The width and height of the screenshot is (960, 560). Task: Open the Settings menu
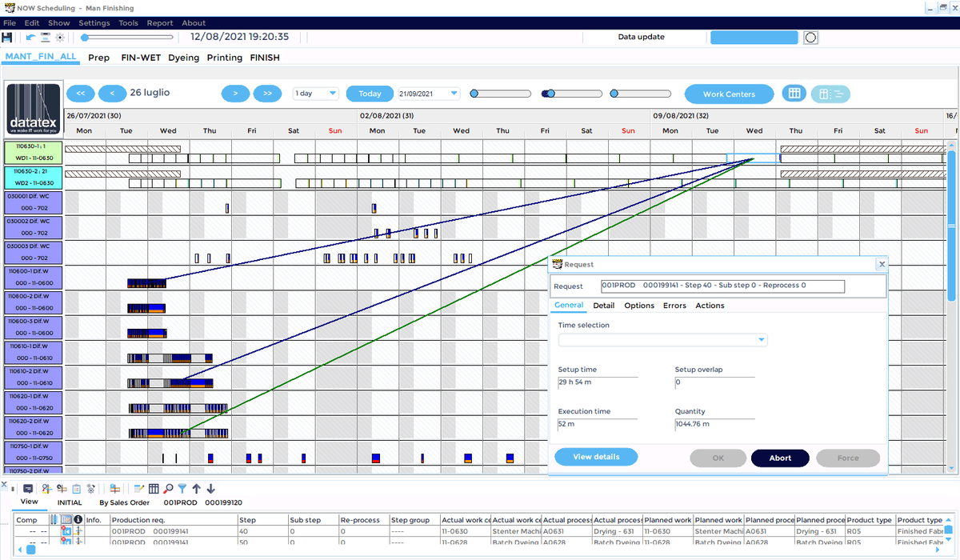94,23
